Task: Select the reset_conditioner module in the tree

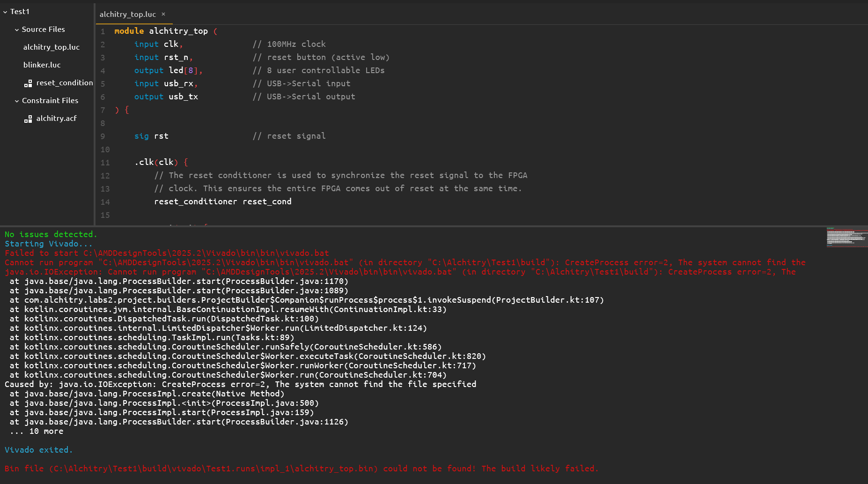Action: (64, 82)
